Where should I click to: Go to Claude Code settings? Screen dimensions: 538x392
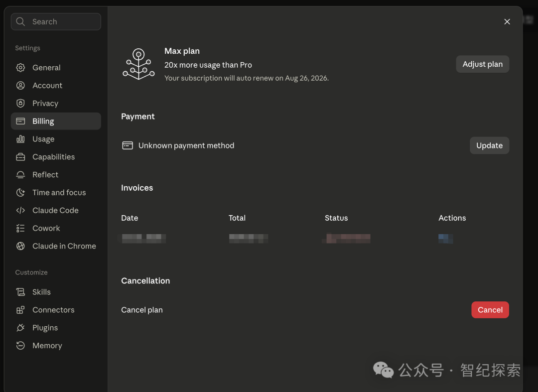click(56, 210)
